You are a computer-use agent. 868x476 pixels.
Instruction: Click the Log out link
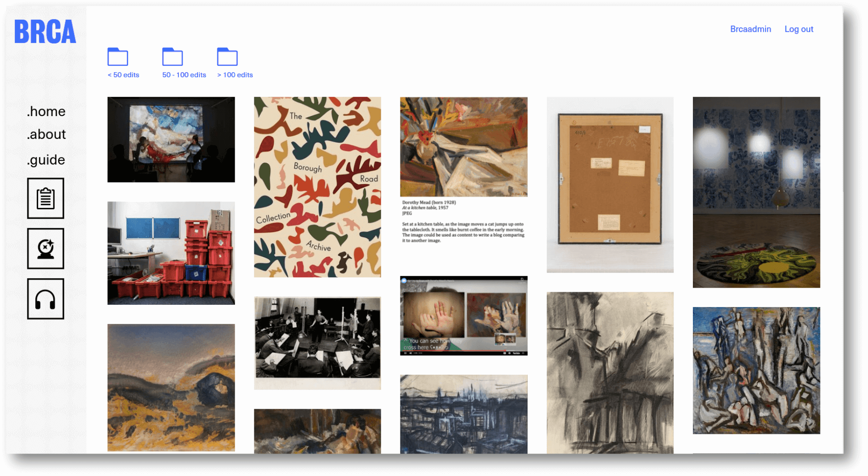(799, 29)
